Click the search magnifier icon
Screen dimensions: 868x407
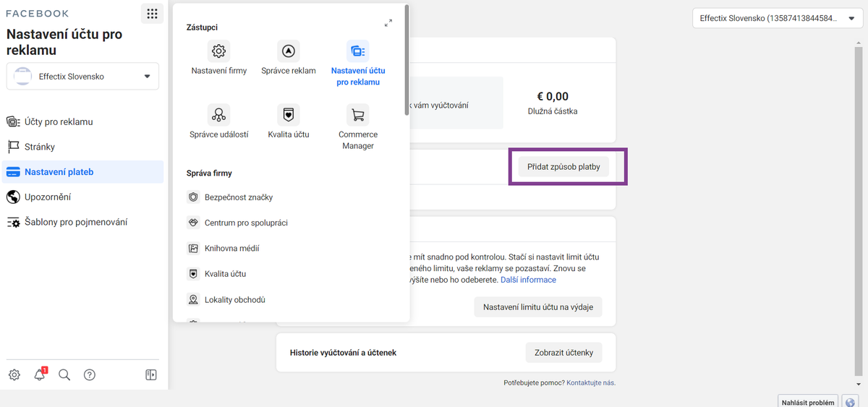pyautogui.click(x=64, y=374)
